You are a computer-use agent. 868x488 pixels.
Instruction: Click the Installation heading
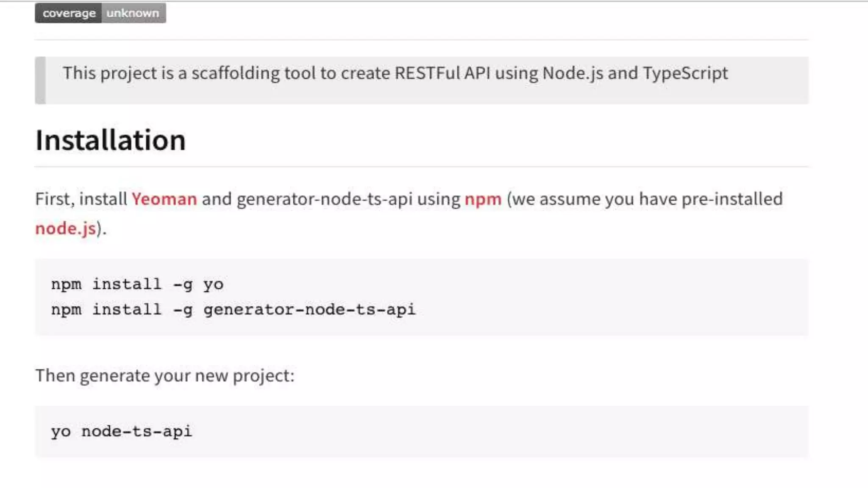111,140
